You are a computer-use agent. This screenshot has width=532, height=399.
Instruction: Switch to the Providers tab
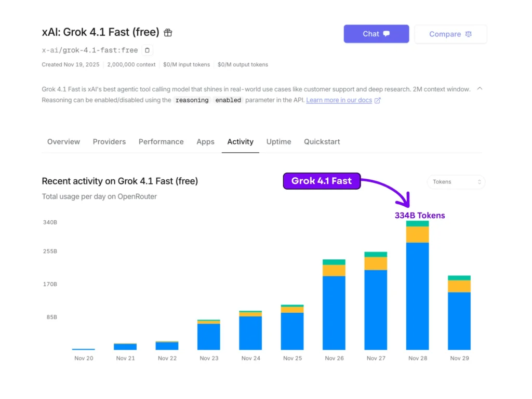pyautogui.click(x=109, y=141)
